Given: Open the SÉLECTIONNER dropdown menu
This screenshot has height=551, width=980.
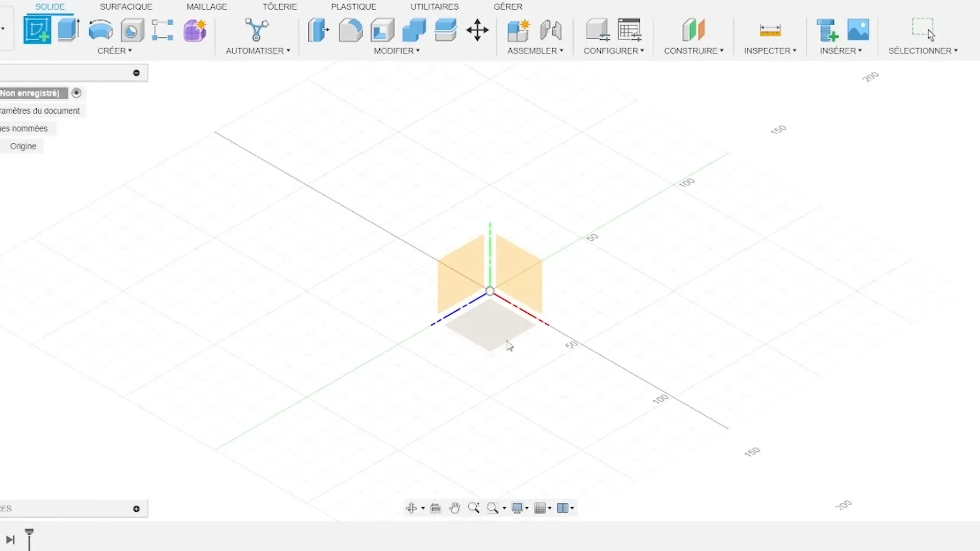Looking at the screenshot, I should point(923,51).
